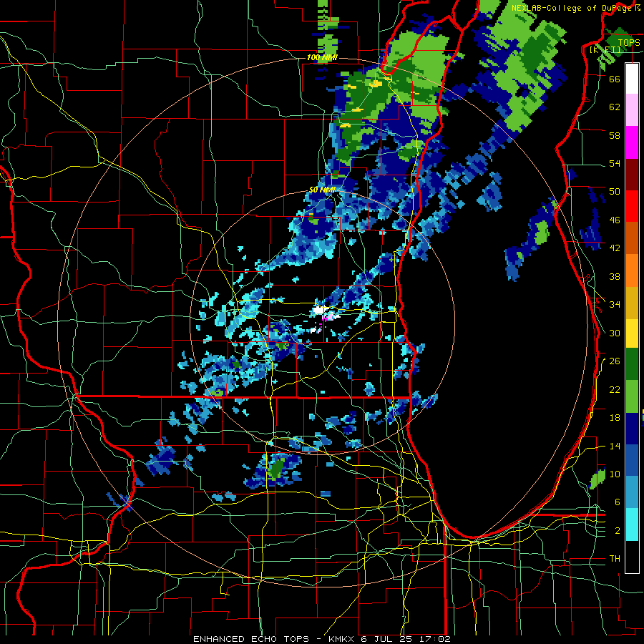This screenshot has width=644, height=644.
Task: Click the 22 scale label
Action: pos(615,389)
